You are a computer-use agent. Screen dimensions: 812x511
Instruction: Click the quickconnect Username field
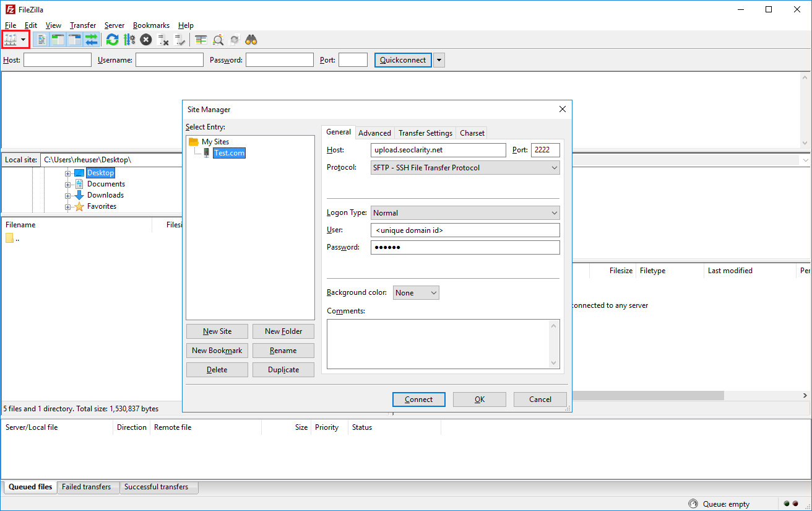click(x=170, y=60)
